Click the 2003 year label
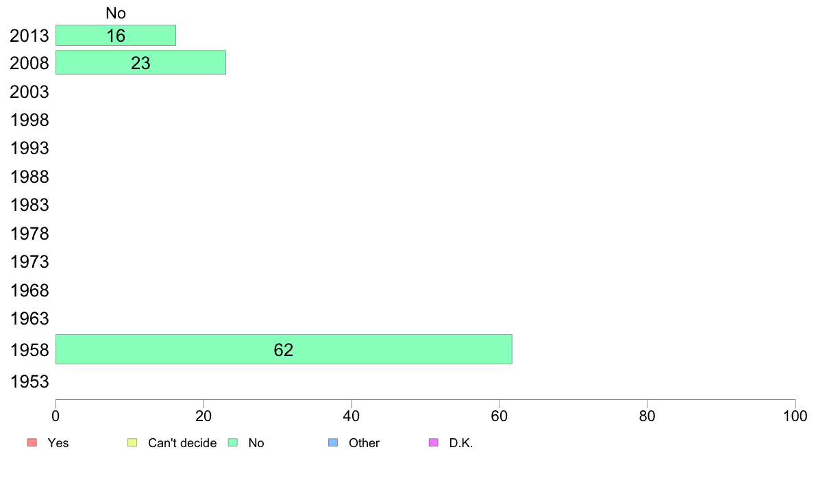The height and width of the screenshot is (504, 814). 29,92
